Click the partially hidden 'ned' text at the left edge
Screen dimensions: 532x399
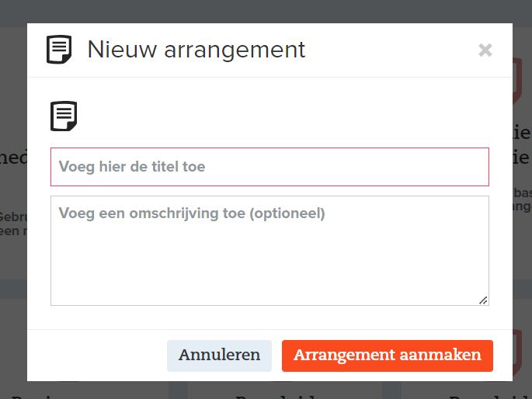coord(13,158)
